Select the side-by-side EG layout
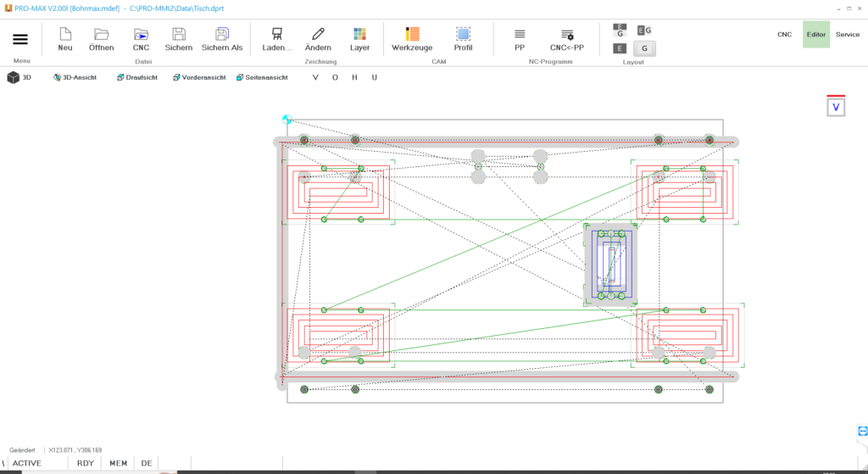The image size is (868, 474). pos(644,31)
